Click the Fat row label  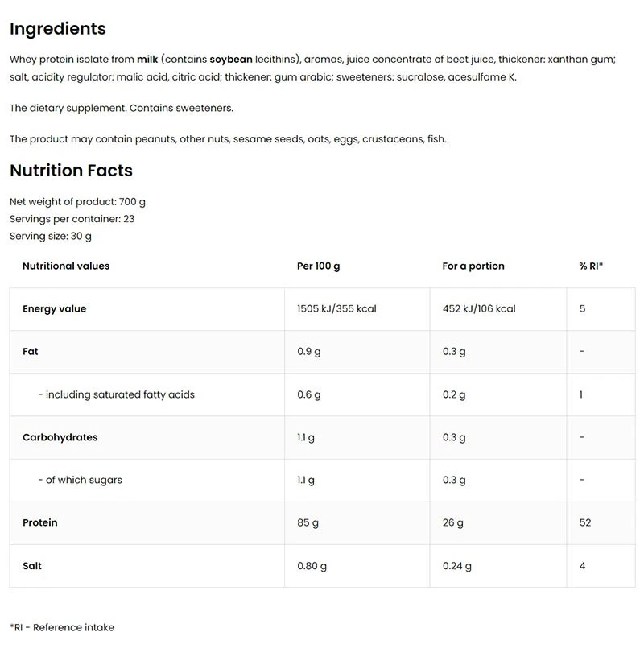31,352
